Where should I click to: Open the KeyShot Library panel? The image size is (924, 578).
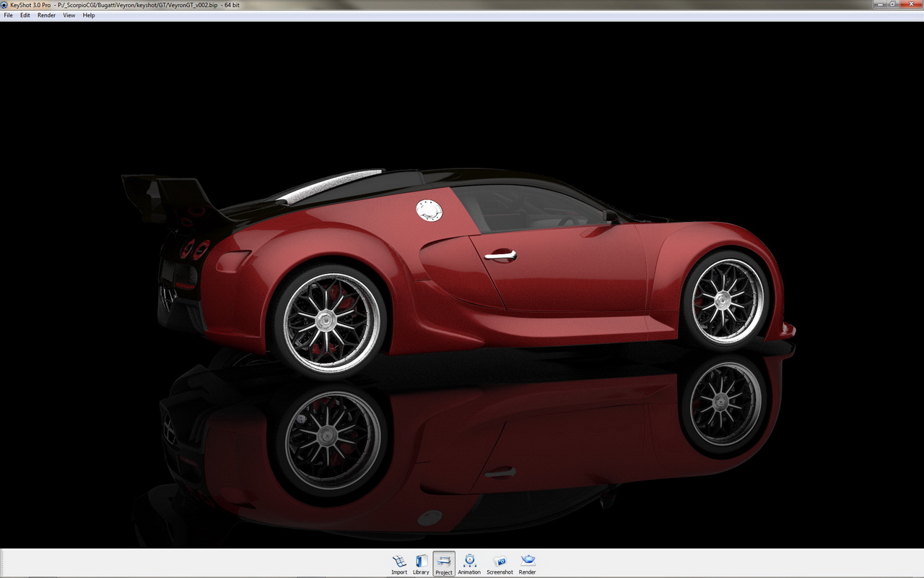[x=421, y=562]
